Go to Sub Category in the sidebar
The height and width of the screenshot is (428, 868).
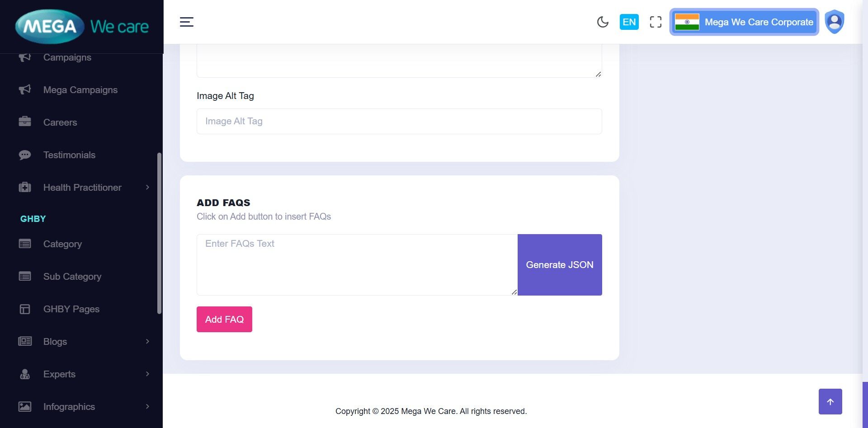(72, 277)
